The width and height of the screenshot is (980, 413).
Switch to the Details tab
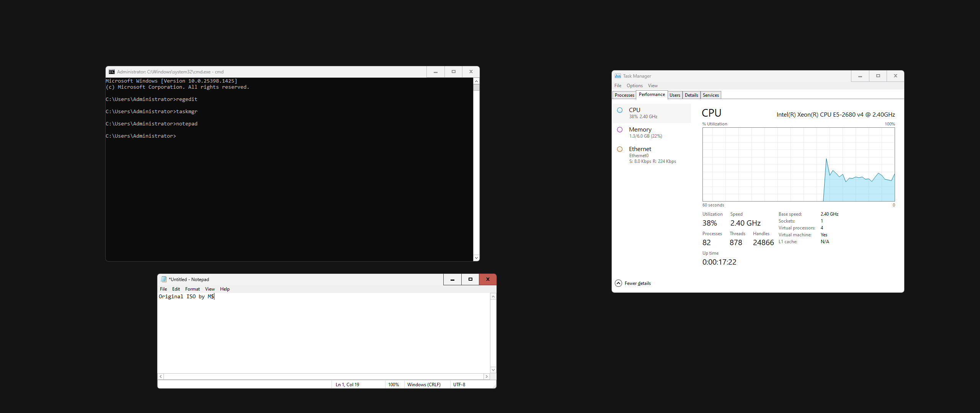click(691, 95)
